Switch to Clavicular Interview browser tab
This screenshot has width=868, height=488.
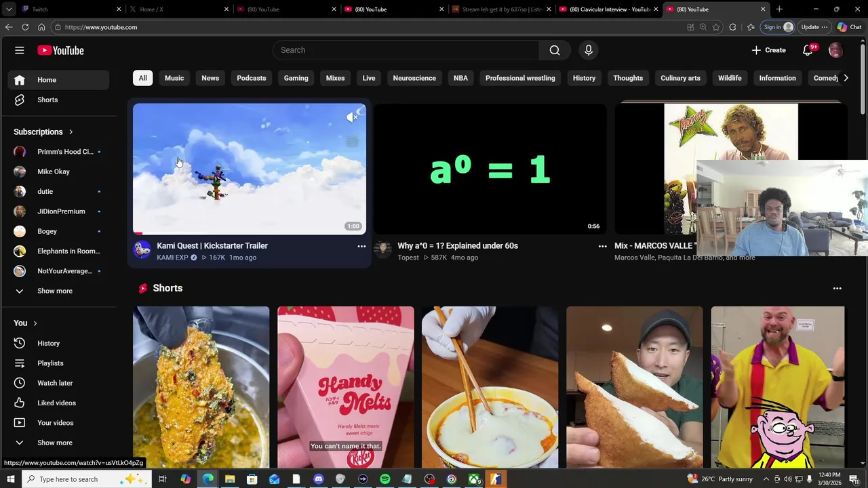[x=609, y=9]
